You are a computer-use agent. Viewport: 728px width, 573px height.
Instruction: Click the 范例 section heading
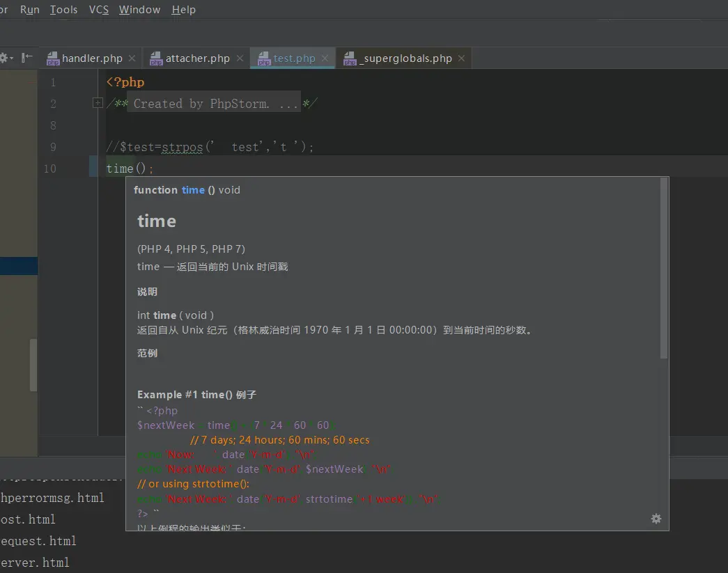(147, 353)
